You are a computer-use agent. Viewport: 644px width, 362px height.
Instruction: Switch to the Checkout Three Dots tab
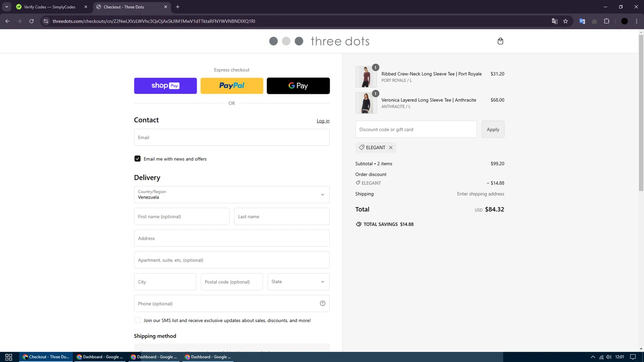(131, 7)
